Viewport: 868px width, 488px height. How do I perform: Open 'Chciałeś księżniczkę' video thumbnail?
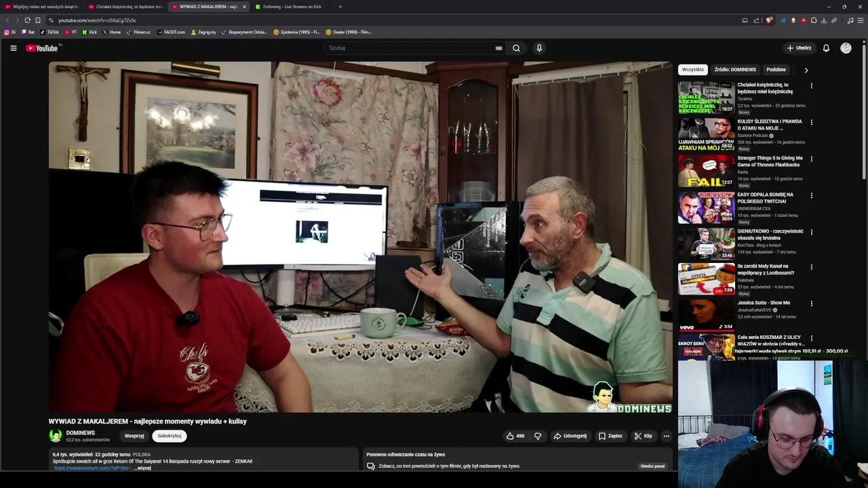[x=706, y=98]
